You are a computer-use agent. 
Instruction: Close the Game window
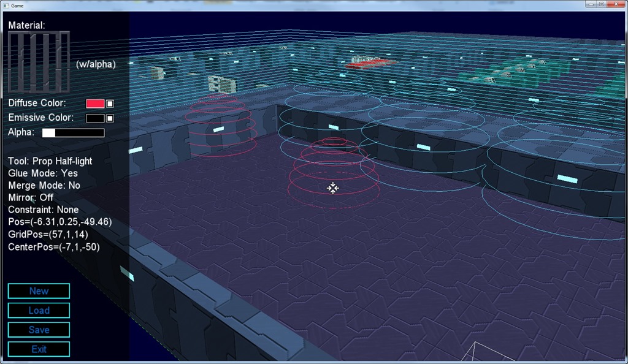click(616, 4)
